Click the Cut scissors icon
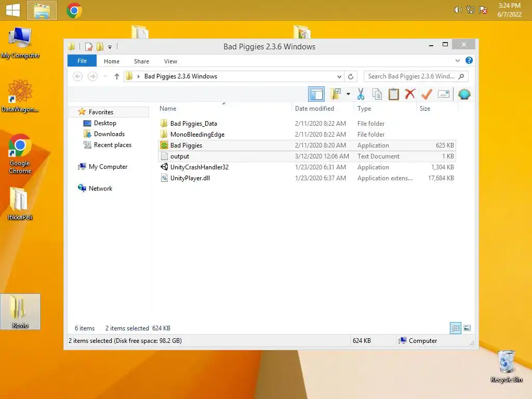 pyautogui.click(x=361, y=94)
